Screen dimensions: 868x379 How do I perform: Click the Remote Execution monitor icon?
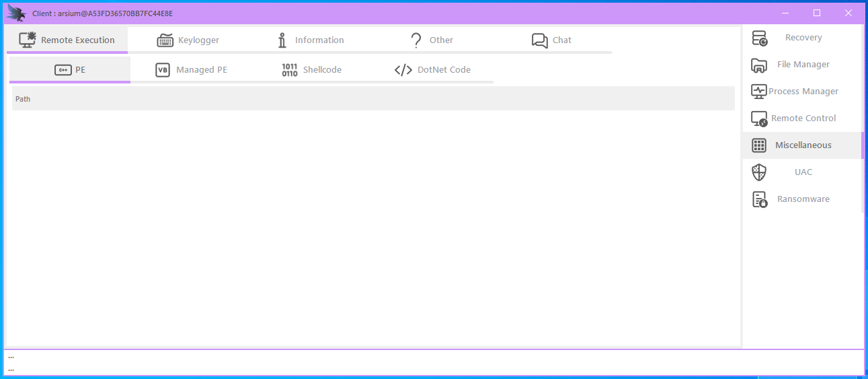[x=28, y=40]
